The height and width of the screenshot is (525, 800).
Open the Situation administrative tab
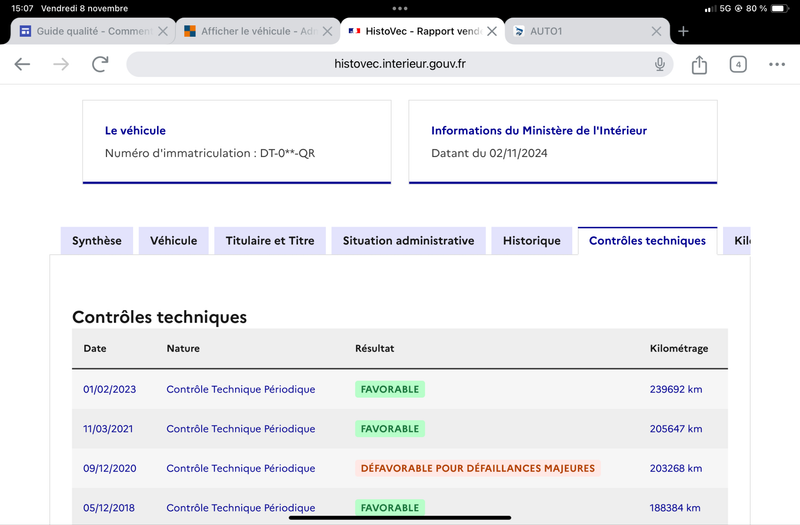coord(408,241)
